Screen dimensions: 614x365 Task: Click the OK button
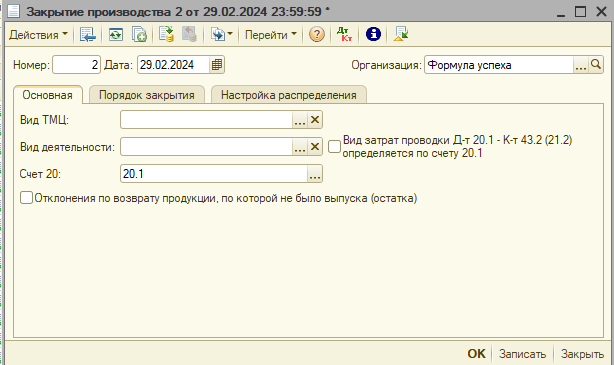click(x=476, y=354)
